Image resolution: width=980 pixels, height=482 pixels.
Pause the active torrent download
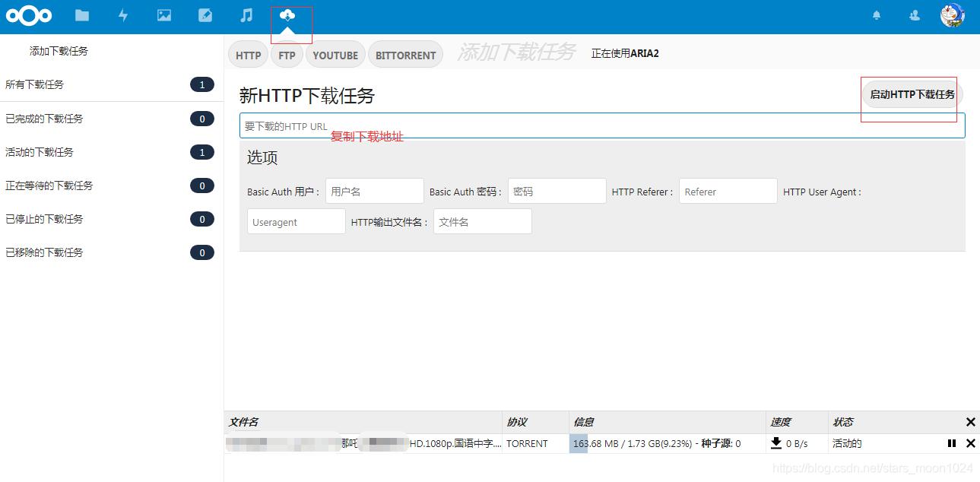pos(951,443)
